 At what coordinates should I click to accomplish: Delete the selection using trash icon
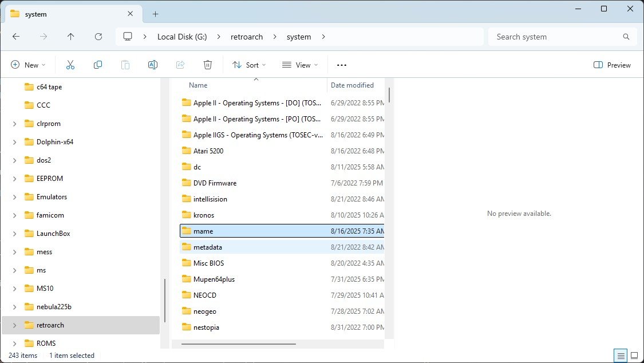point(208,65)
